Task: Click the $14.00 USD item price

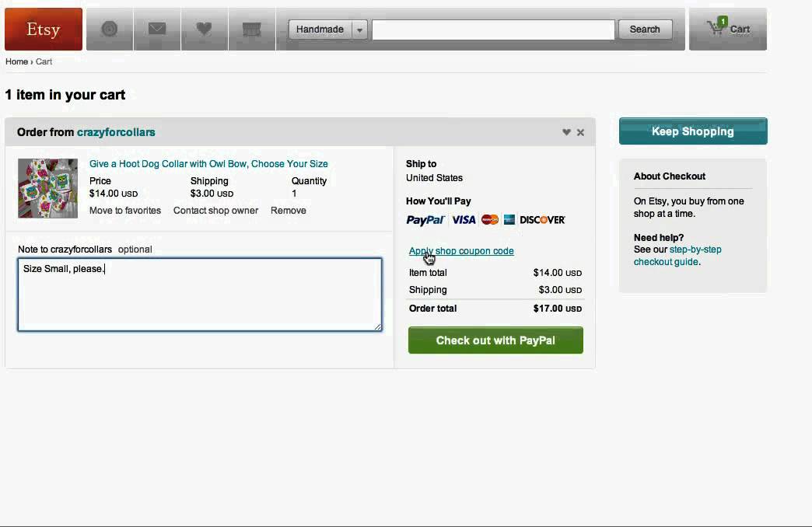Action: [x=114, y=194]
